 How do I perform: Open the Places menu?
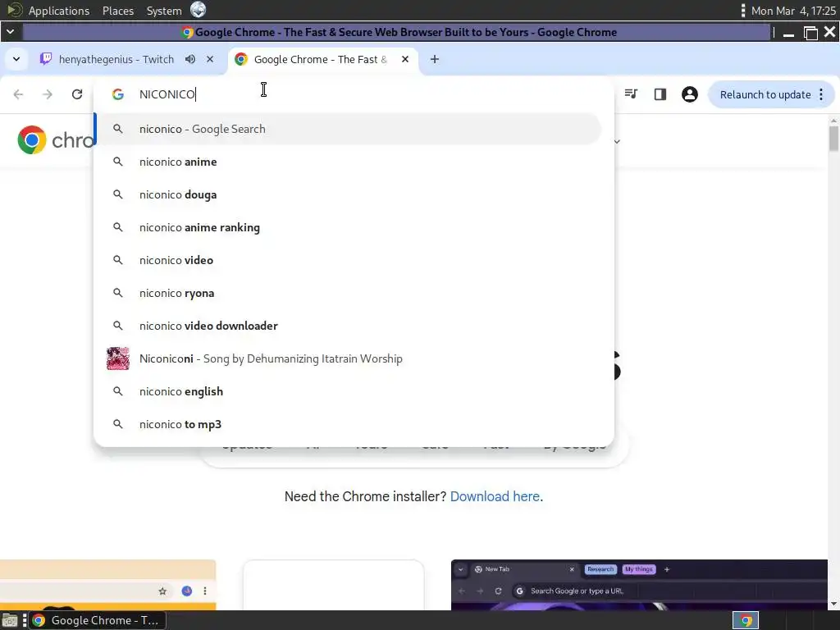[x=118, y=11]
